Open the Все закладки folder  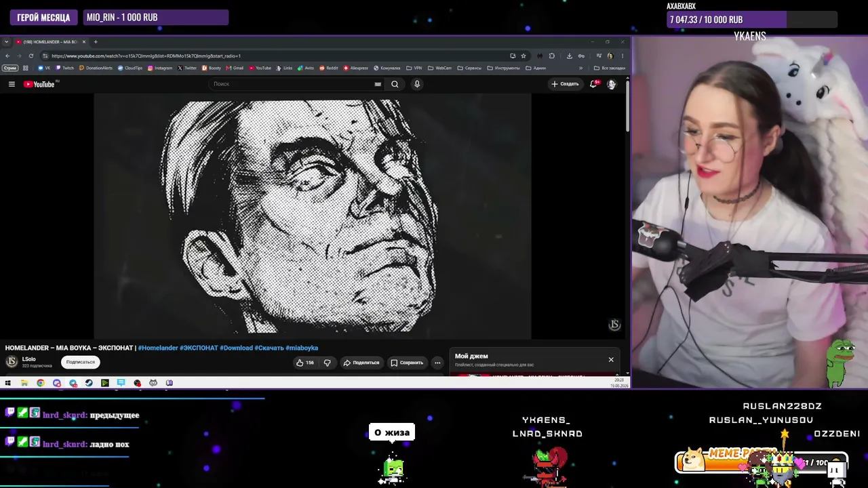click(x=610, y=68)
